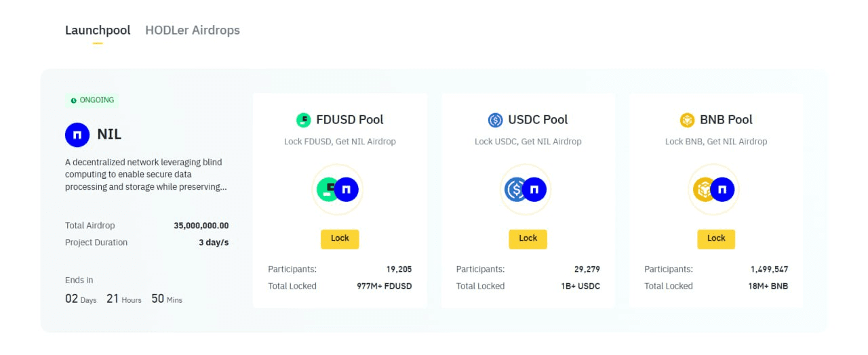This screenshot has width=868, height=355.
Task: Click the USDC coin icon in pool header
Action: click(496, 120)
